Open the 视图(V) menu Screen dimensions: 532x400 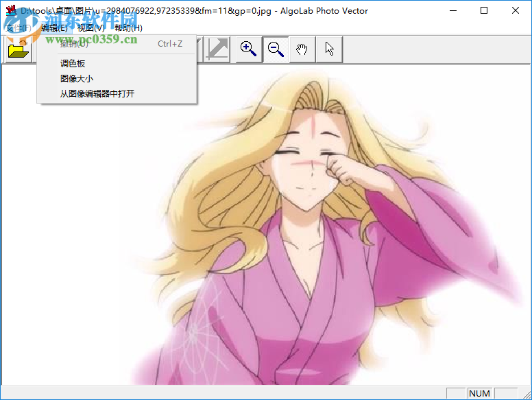point(91,28)
